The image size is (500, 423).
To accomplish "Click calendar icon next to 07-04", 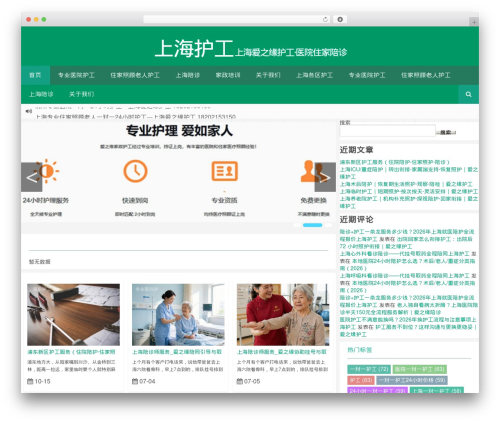I will (x=135, y=381).
